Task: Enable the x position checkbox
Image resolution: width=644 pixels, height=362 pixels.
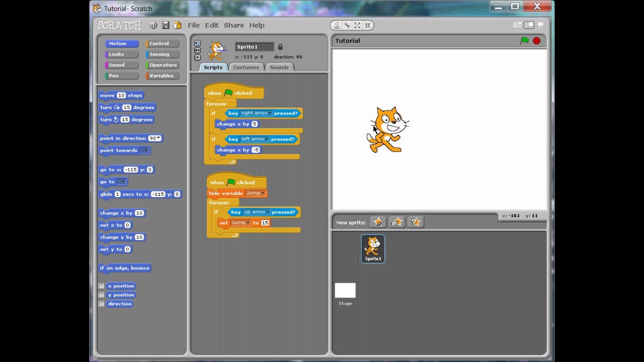Action: coord(101,286)
